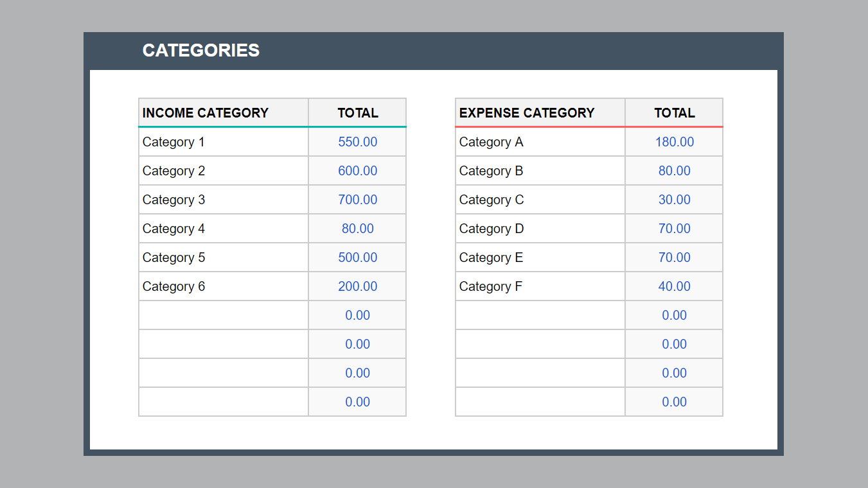Click first empty income category cell

pyautogui.click(x=223, y=315)
